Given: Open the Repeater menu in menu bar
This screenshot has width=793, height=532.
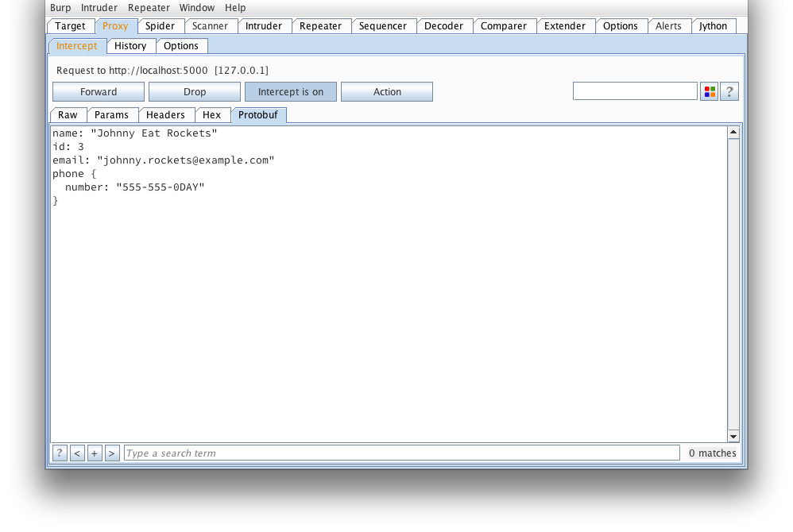Looking at the screenshot, I should (149, 8).
